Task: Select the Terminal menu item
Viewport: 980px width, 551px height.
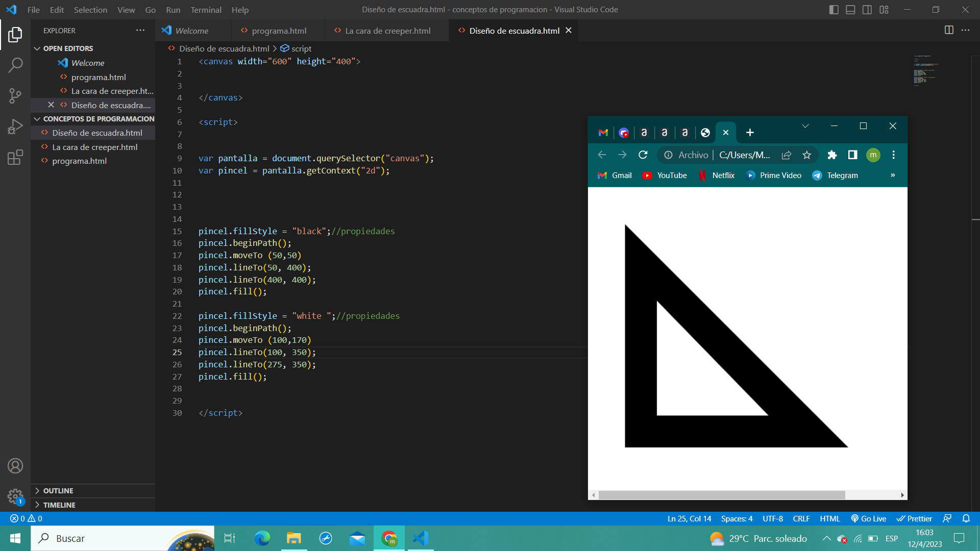Action: pyautogui.click(x=205, y=9)
